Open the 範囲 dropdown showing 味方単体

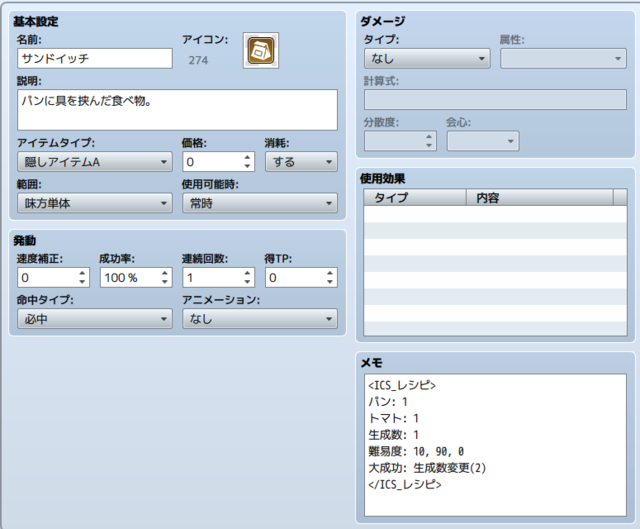click(95, 203)
